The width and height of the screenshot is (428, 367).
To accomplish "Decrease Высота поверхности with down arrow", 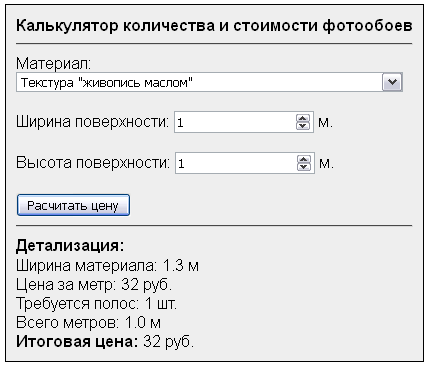I will point(304,167).
